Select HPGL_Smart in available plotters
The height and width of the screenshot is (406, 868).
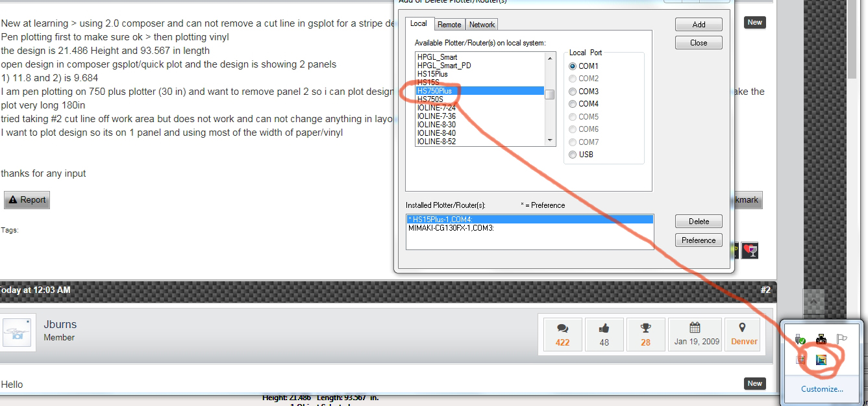click(x=480, y=57)
